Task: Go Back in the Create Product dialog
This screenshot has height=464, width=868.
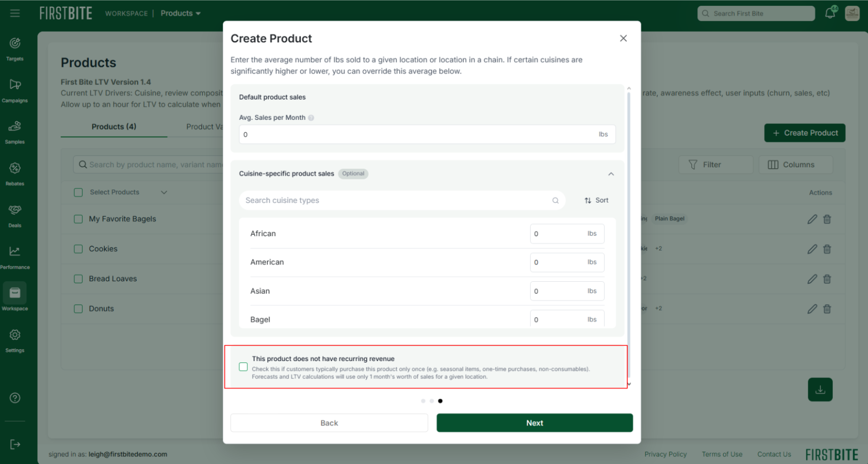Action: tap(329, 423)
